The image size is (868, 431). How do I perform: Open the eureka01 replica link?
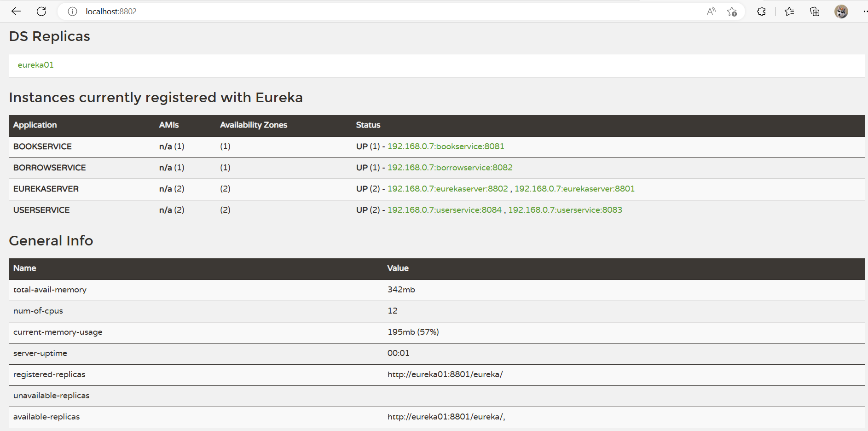(x=36, y=65)
